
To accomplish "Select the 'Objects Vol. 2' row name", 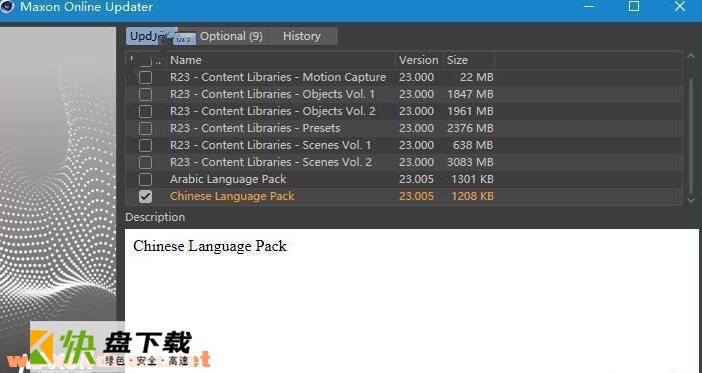I will [x=273, y=111].
